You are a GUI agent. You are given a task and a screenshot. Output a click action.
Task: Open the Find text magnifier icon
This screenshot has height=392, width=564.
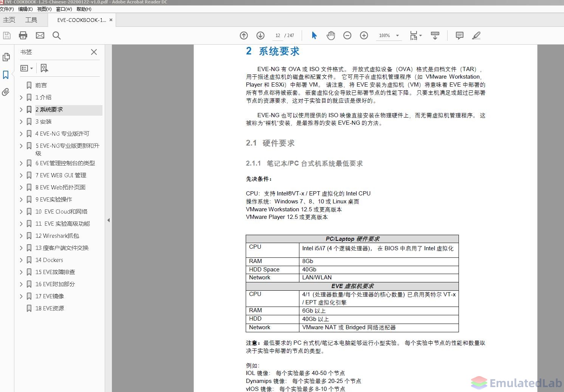point(57,36)
